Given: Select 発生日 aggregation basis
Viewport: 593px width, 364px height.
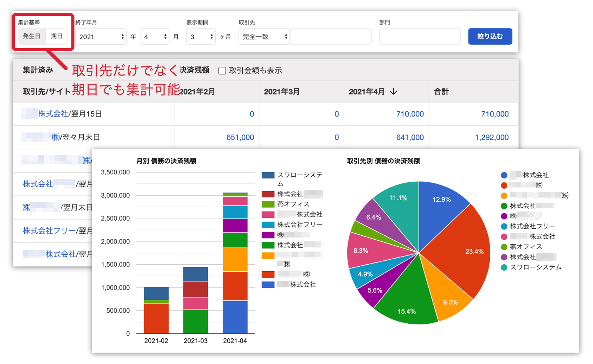Looking at the screenshot, I should tap(32, 36).
